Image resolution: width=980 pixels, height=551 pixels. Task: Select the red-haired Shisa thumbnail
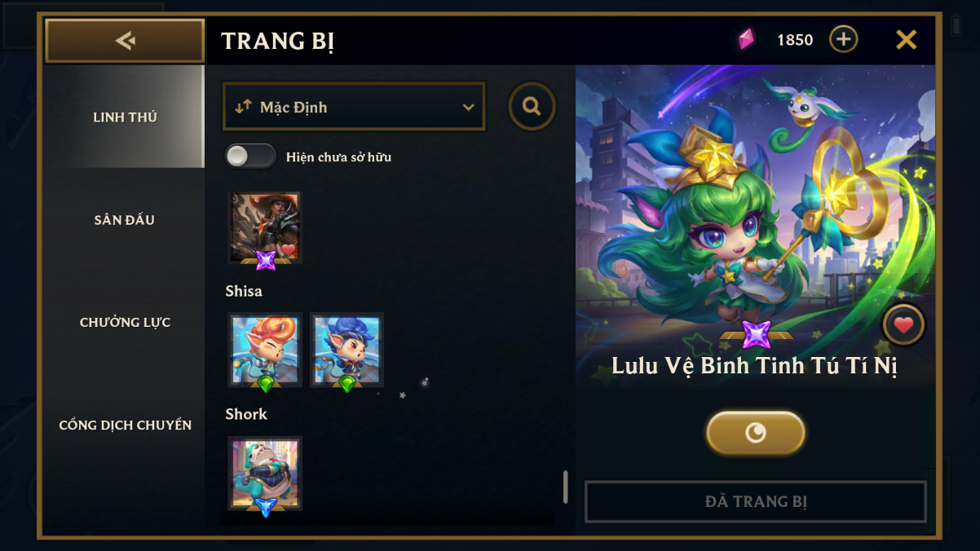tap(265, 350)
